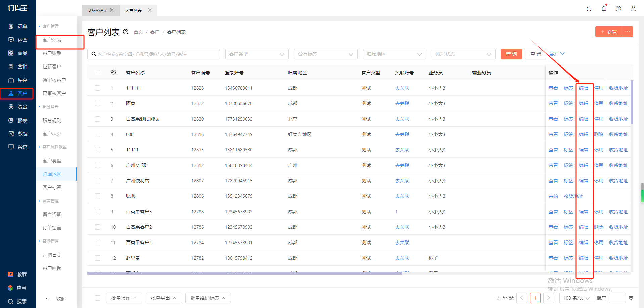The height and width of the screenshot is (308, 644).
Task: Check the box for customer 111111
Action: tap(98, 88)
